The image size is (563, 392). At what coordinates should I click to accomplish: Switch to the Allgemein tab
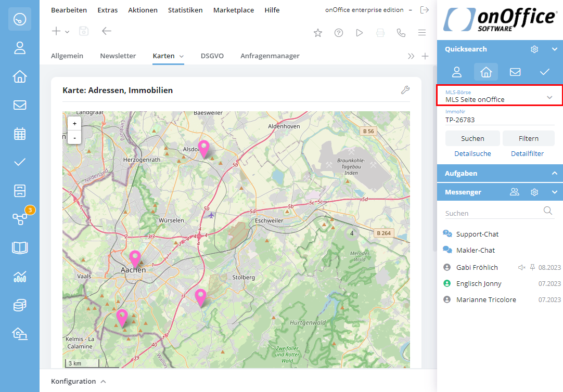click(67, 56)
